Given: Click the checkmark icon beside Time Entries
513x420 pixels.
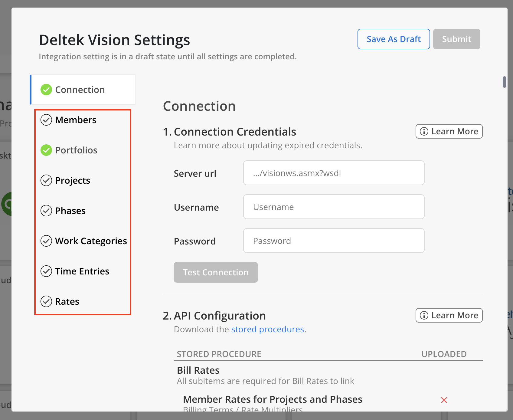Looking at the screenshot, I should click(46, 271).
